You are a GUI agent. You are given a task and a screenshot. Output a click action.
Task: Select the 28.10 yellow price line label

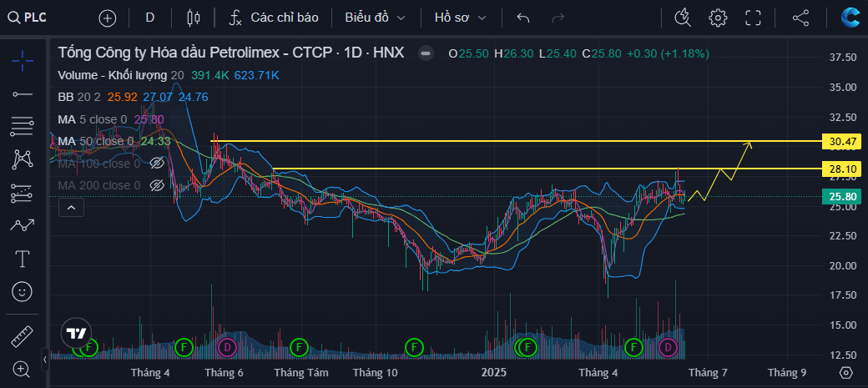(842, 169)
